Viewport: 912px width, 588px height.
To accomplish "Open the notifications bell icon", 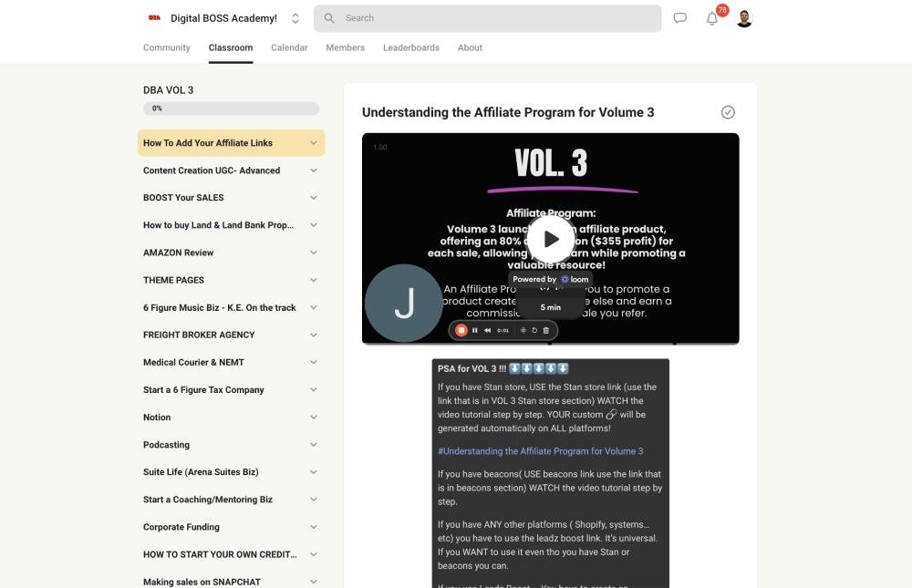I will [x=712, y=18].
